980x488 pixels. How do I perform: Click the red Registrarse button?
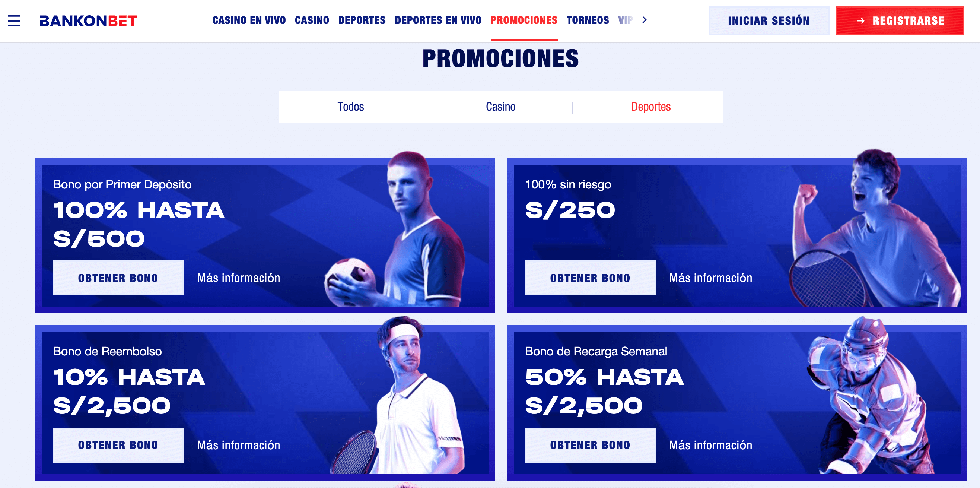(x=899, y=21)
